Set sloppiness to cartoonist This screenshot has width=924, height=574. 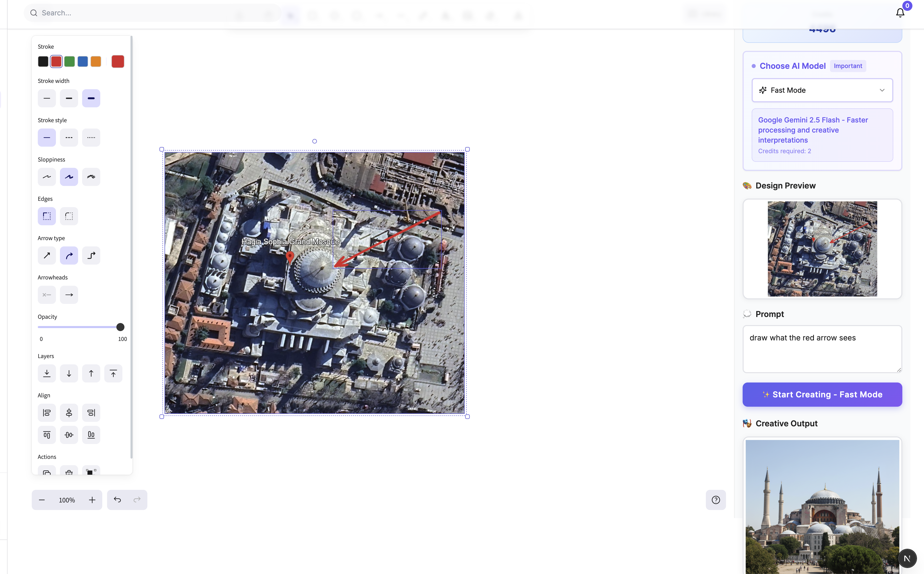coord(91,177)
